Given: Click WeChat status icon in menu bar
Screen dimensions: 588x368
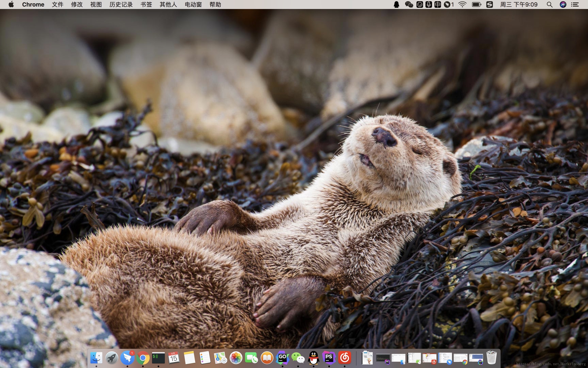Looking at the screenshot, I should coord(409,4).
